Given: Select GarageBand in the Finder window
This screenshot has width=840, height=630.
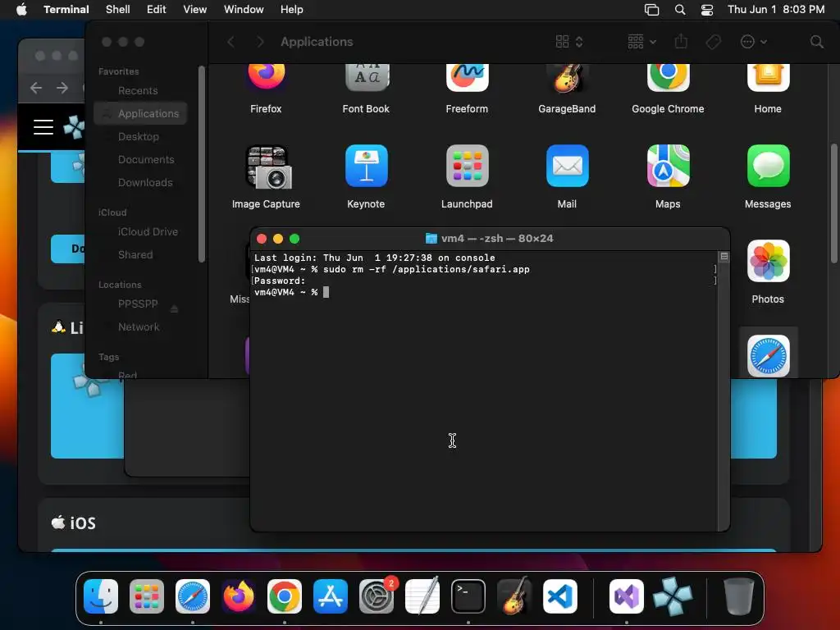Looking at the screenshot, I should click(567, 78).
